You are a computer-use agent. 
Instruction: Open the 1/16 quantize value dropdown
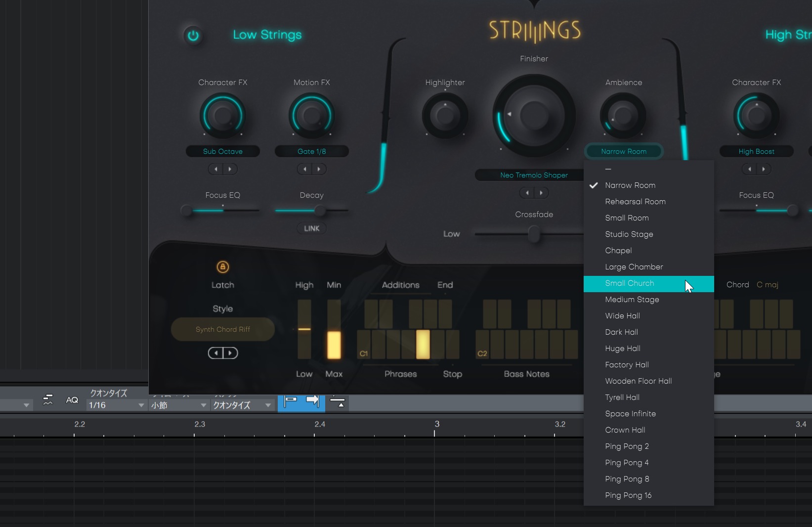click(117, 405)
